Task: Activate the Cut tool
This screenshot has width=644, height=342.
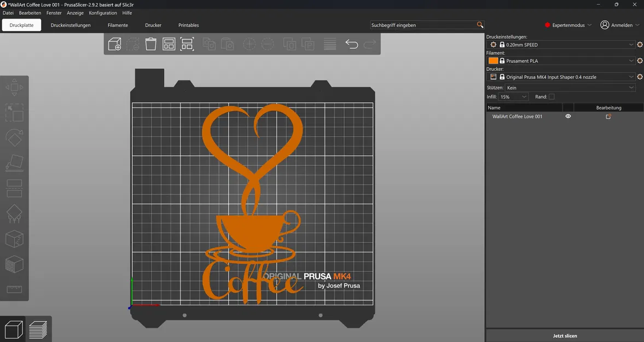Action: pyautogui.click(x=14, y=188)
